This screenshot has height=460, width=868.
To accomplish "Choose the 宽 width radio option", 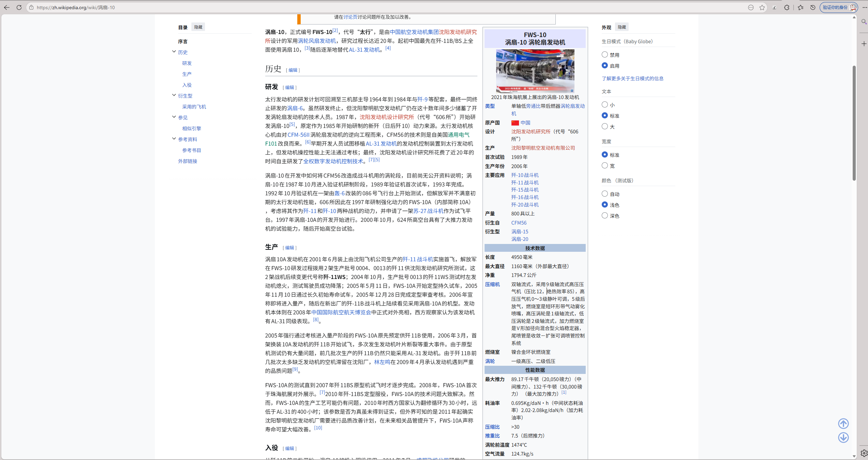I will (605, 165).
